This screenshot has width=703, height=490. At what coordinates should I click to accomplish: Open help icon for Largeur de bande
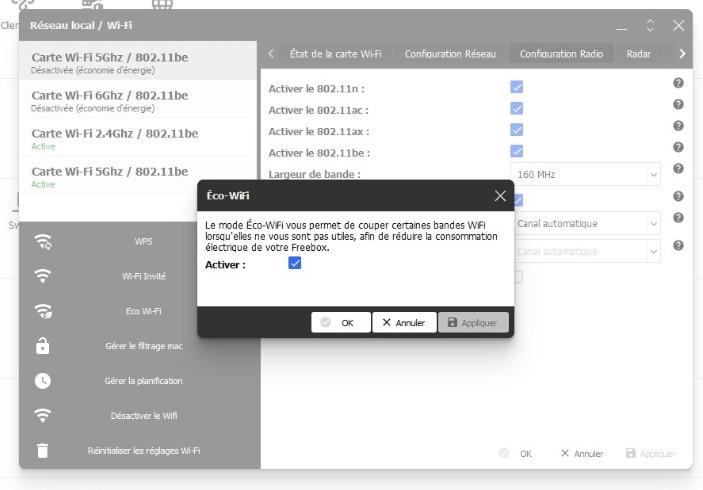pos(678,169)
